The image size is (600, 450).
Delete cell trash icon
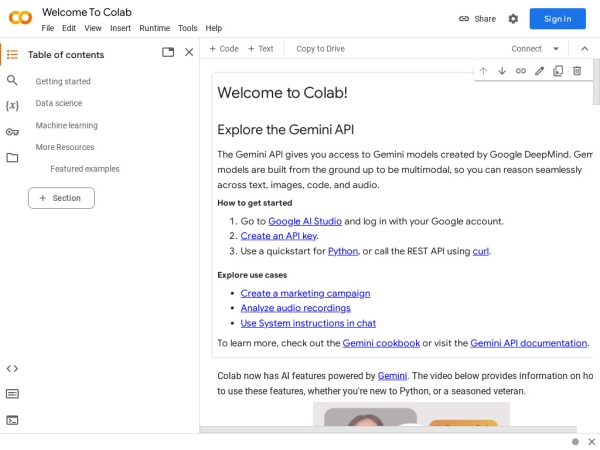tap(577, 71)
